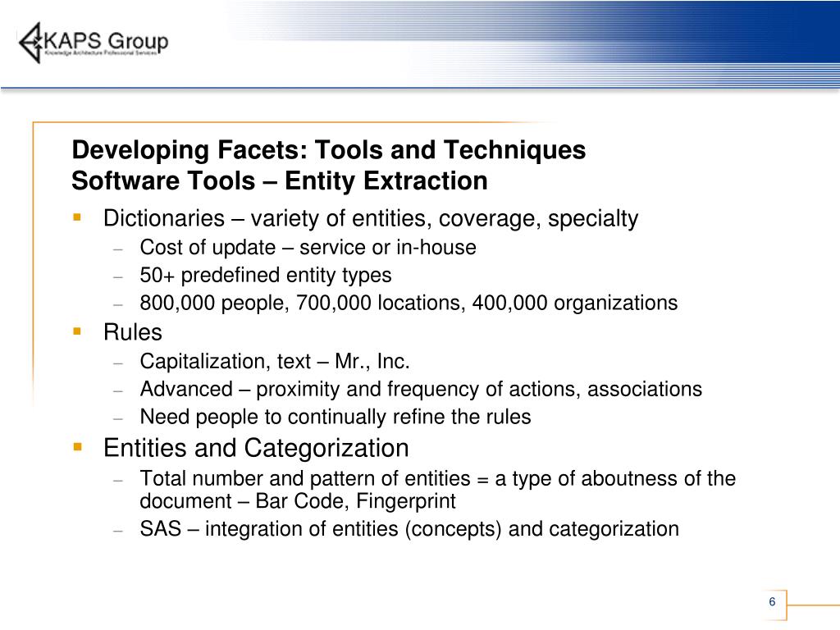Click the "Entities and Categorization" bullet heading
Image resolution: width=840 pixels, height=630 pixels.
point(256,448)
